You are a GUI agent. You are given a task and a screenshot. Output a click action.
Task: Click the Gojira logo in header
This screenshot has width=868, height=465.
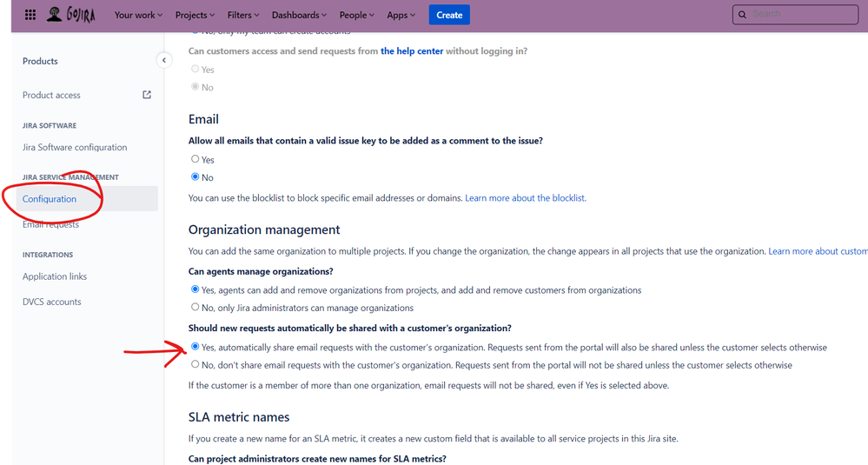[x=70, y=15]
